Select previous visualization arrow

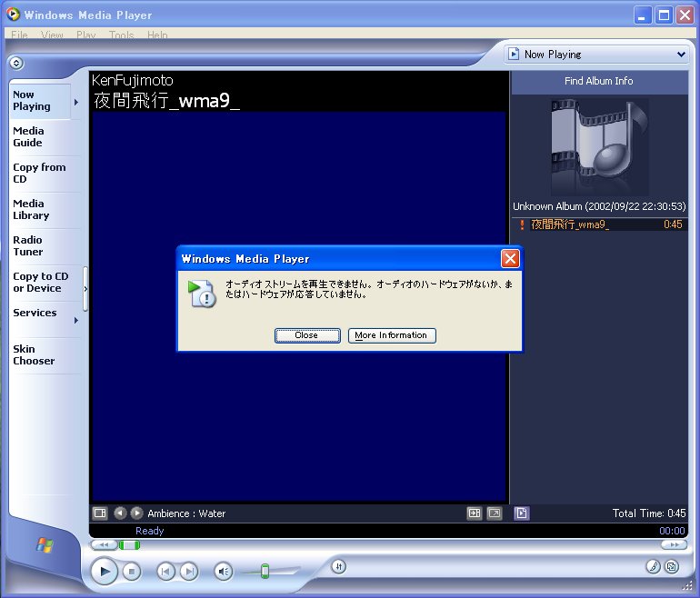tap(120, 513)
